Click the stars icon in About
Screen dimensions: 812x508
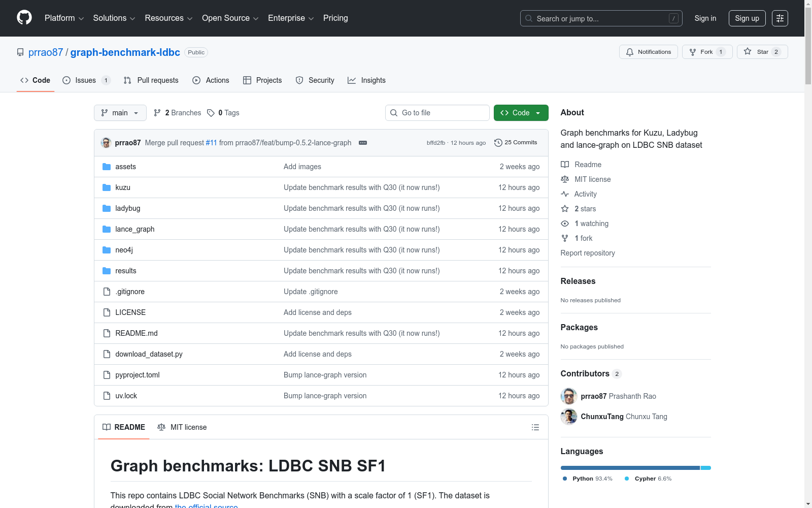565,209
